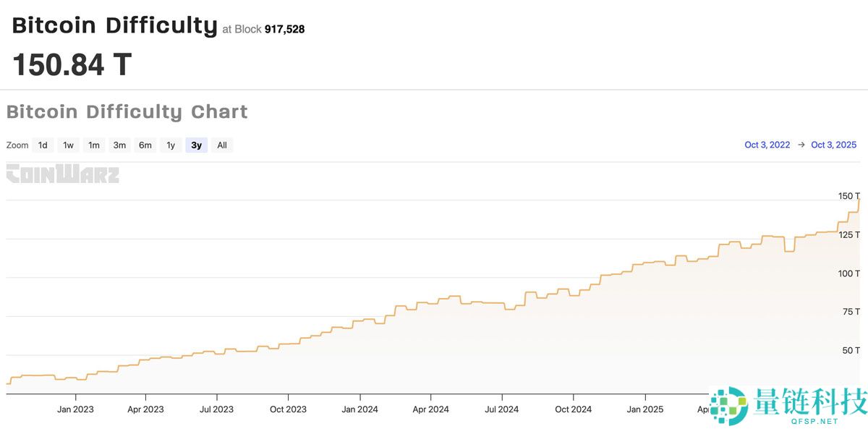The width and height of the screenshot is (868, 429).
Task: Select the 1w zoom option
Action: click(x=68, y=145)
